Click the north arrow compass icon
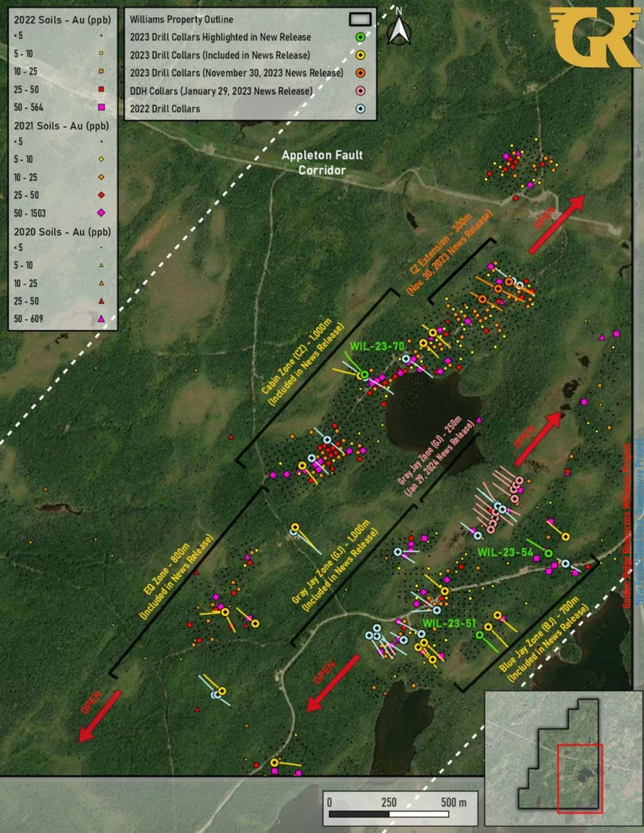Image resolution: width=644 pixels, height=833 pixels. tap(399, 27)
